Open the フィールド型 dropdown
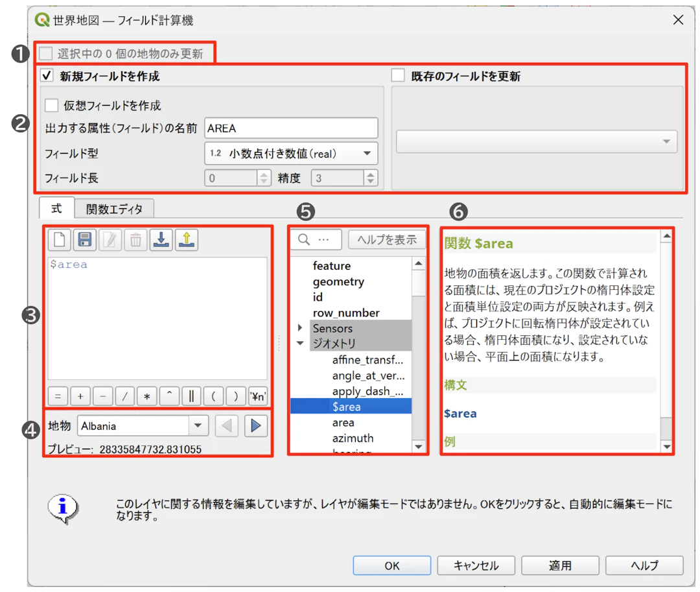700x592 pixels. click(290, 154)
